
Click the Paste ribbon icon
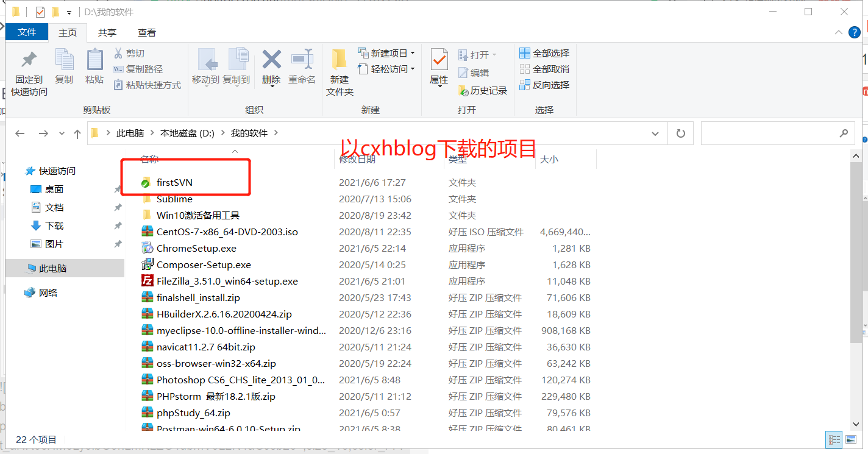(94, 60)
